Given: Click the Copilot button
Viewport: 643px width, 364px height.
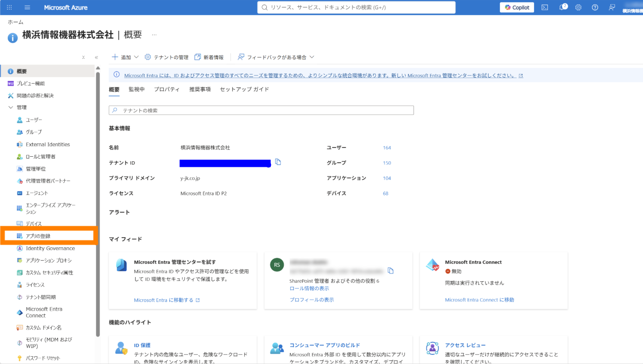Looking at the screenshot, I should coord(517,7).
